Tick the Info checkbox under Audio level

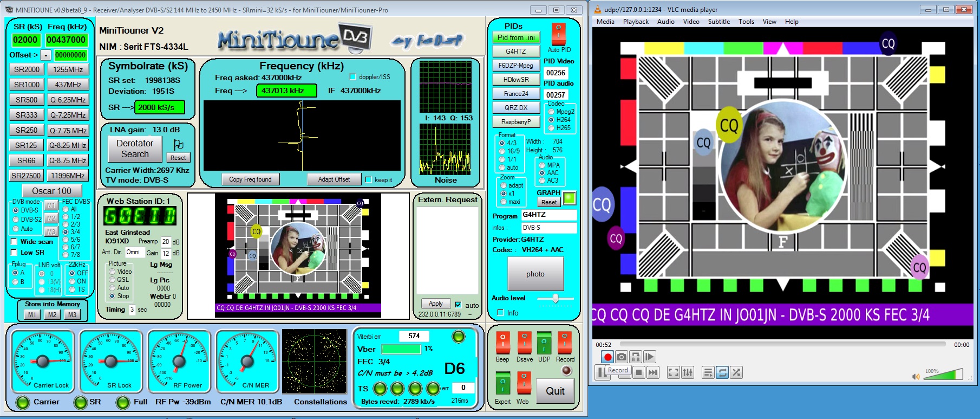click(x=500, y=313)
